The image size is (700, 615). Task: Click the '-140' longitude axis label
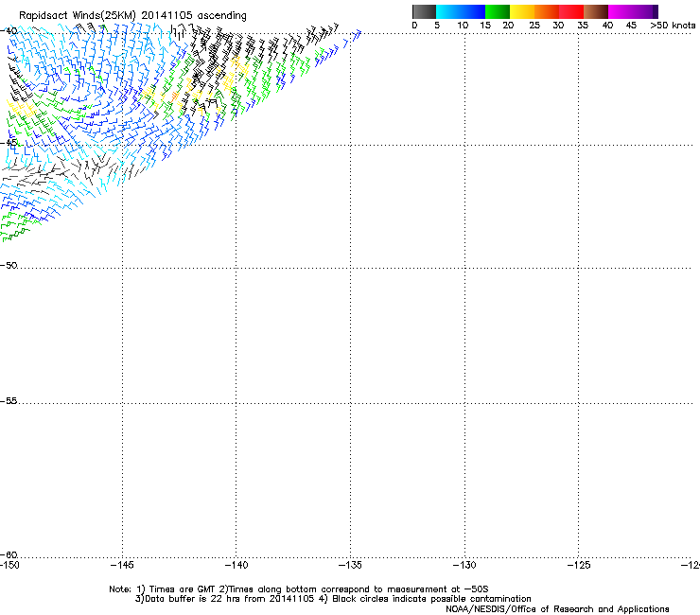(x=236, y=566)
